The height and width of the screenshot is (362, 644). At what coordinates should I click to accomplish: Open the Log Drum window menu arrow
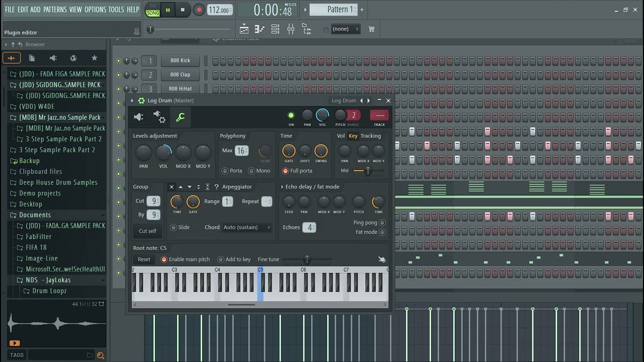click(132, 101)
